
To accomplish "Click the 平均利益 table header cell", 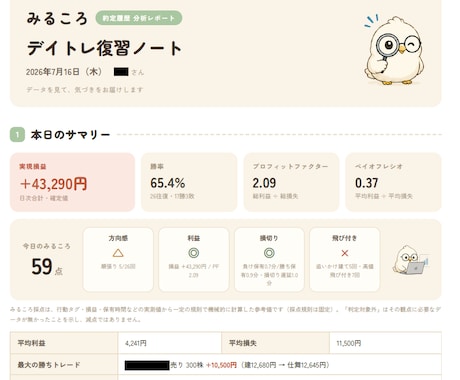I will (x=64, y=343).
